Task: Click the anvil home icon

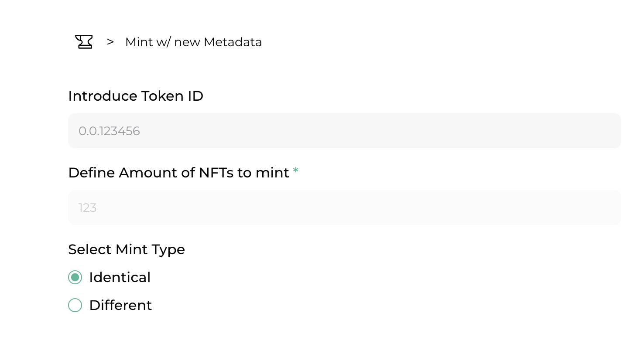Action: point(84,42)
